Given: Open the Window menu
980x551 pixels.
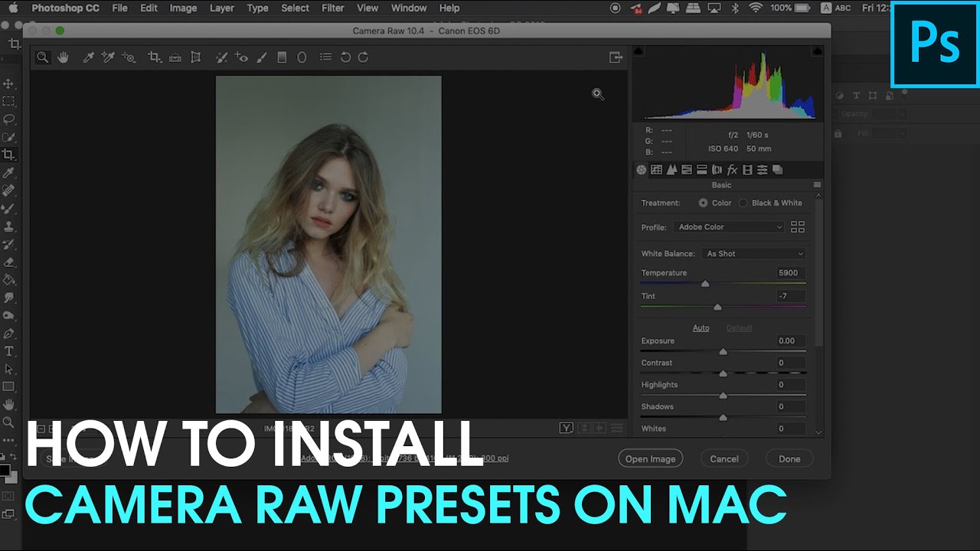Looking at the screenshot, I should click(x=409, y=8).
